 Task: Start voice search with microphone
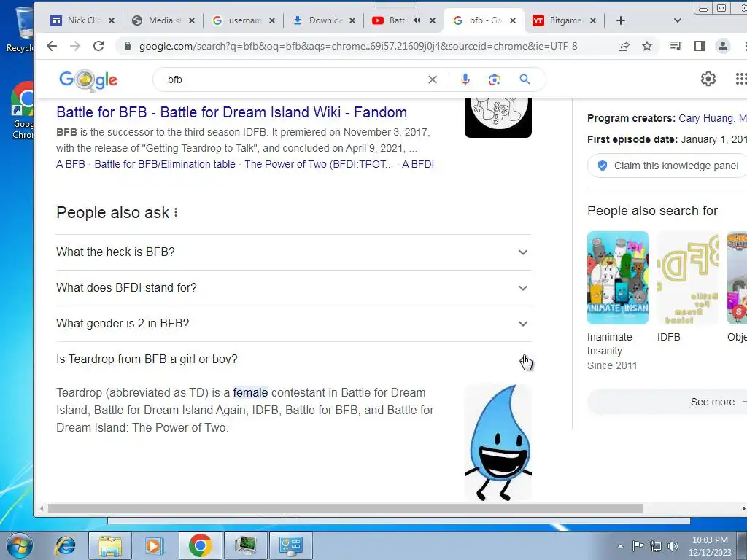click(465, 79)
